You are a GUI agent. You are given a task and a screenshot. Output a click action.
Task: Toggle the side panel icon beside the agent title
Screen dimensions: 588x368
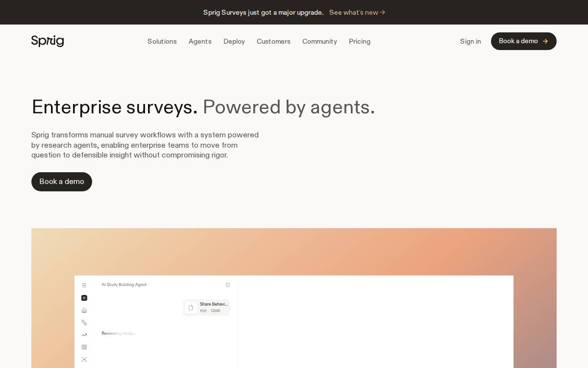tap(228, 285)
